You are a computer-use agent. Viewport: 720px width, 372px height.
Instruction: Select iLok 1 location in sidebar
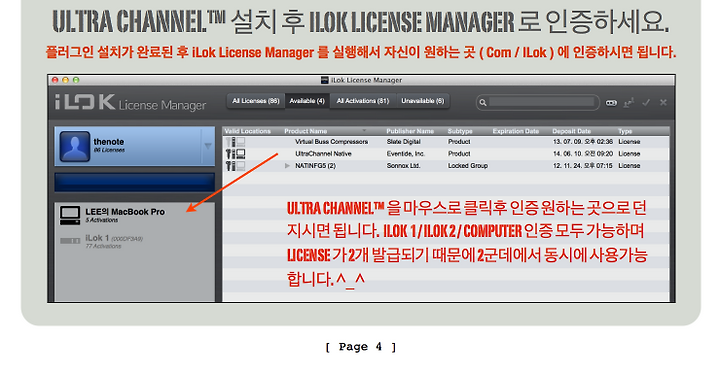[135, 241]
